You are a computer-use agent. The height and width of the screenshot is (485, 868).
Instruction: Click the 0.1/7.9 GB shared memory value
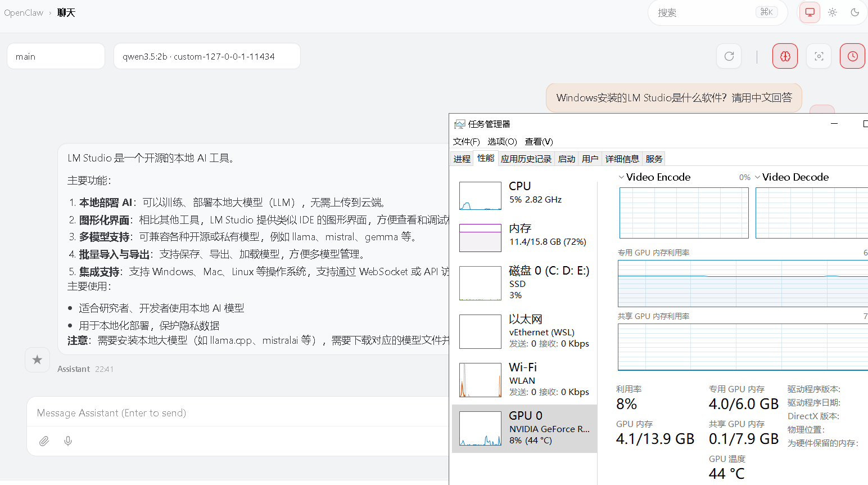744,439
